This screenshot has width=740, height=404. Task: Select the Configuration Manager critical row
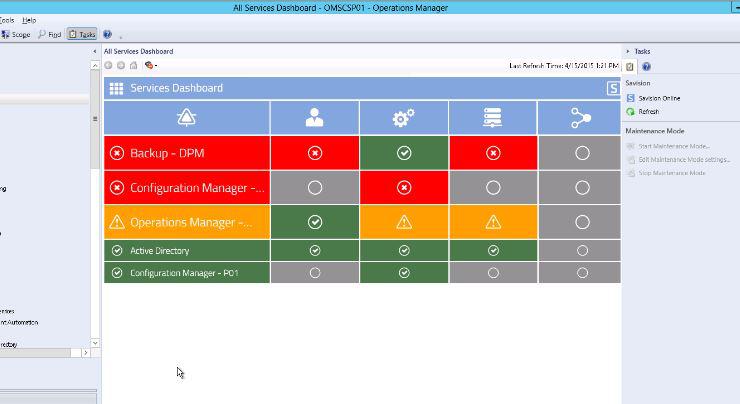[187, 188]
